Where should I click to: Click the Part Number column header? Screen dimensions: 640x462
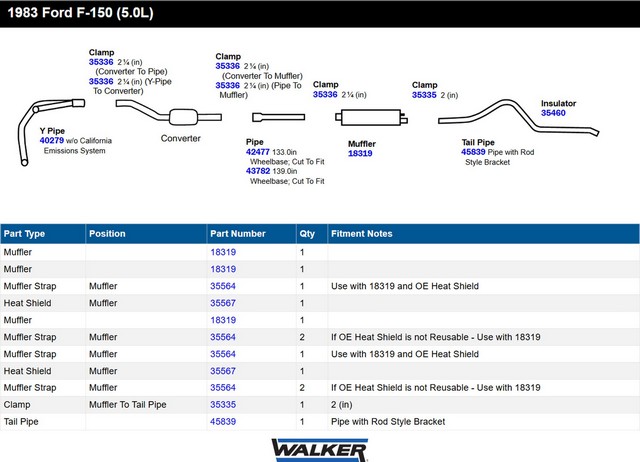tap(251, 233)
